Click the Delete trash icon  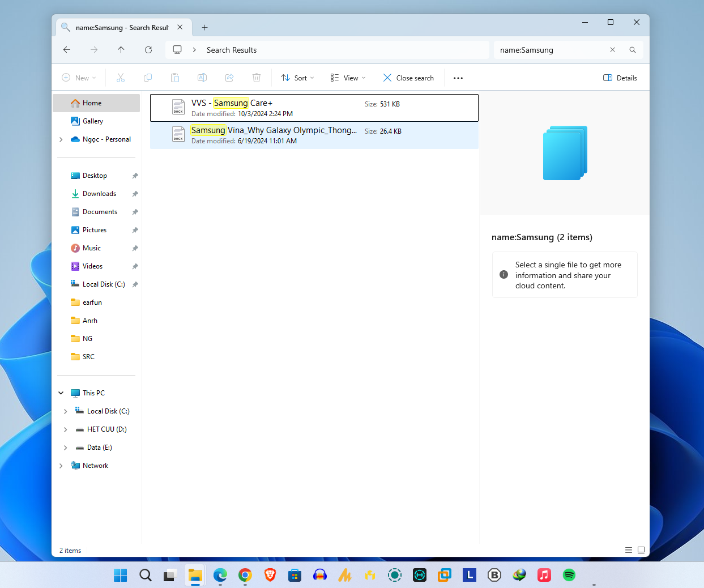[x=257, y=78]
